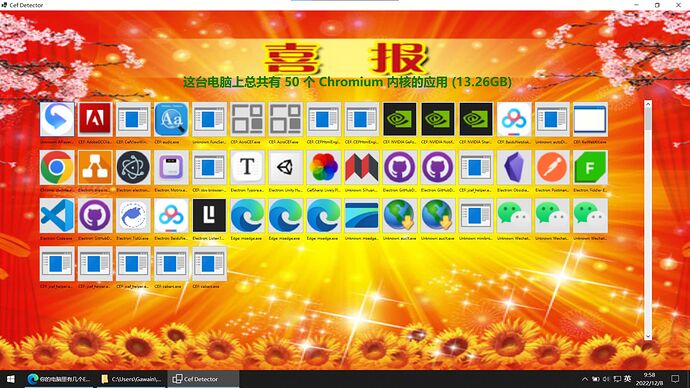Select the blue curved arrow app icon
The height and width of the screenshot is (388, 690).
tap(57, 119)
